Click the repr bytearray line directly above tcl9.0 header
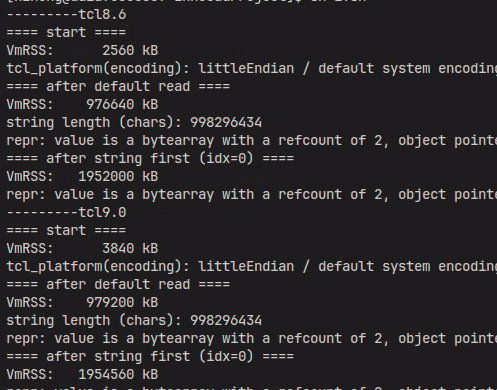Screen dimensions: 497x390 tap(252, 195)
